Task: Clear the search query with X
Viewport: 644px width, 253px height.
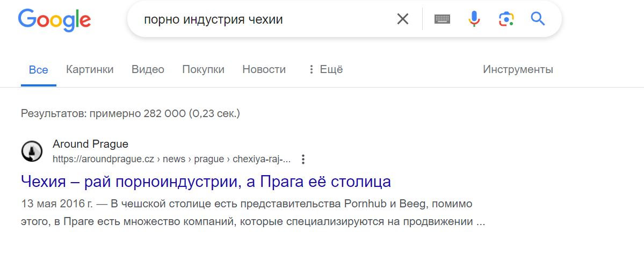Action: coord(402,19)
